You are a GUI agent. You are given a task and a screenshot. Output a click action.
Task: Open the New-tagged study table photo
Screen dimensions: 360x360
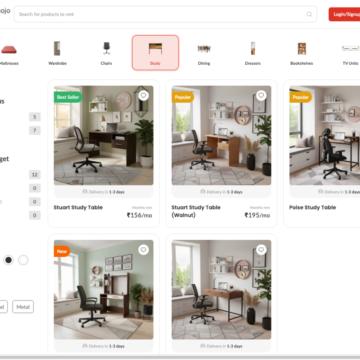click(x=104, y=289)
